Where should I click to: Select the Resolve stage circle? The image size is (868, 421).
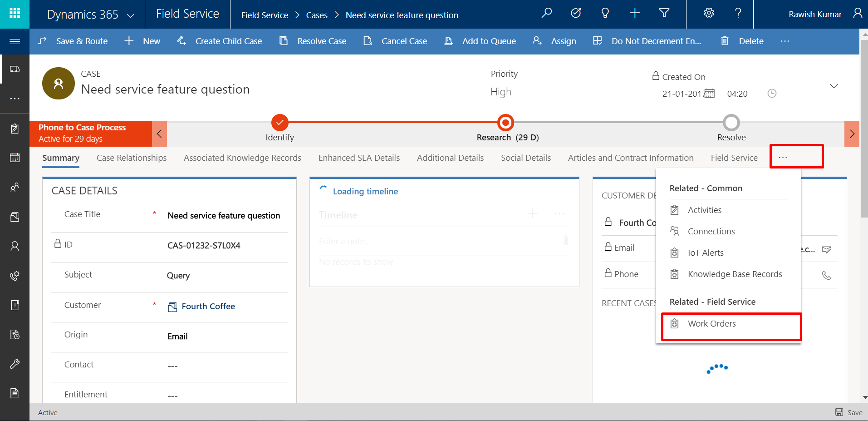[731, 123]
